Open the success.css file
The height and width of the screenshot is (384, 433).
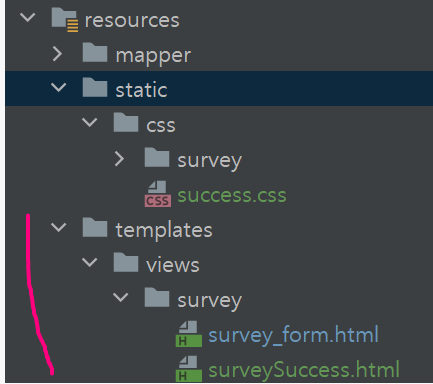[x=232, y=195]
